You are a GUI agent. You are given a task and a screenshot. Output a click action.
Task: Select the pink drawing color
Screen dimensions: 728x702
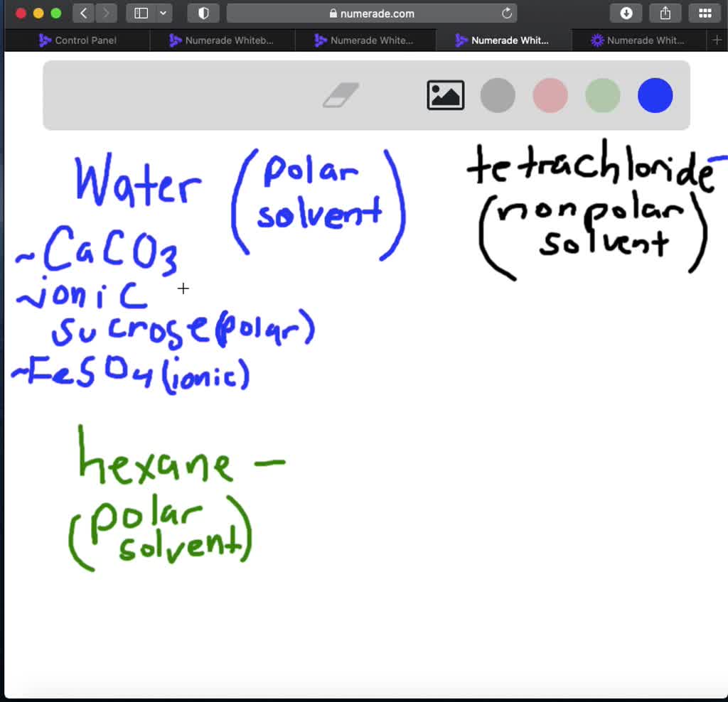click(x=550, y=95)
